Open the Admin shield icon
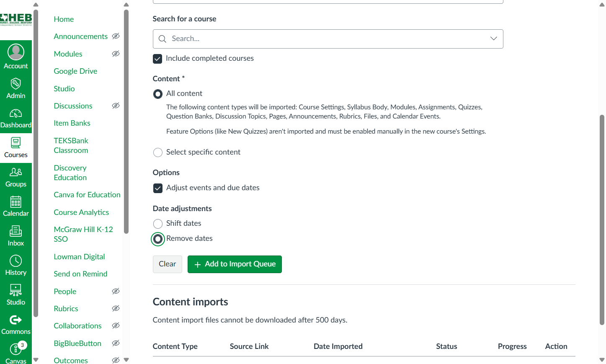 (x=16, y=83)
